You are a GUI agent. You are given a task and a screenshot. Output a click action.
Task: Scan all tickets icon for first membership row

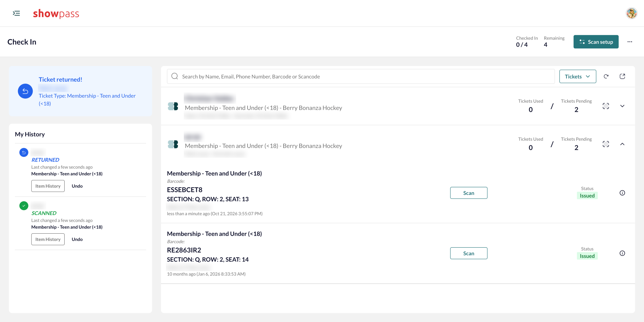point(606,106)
